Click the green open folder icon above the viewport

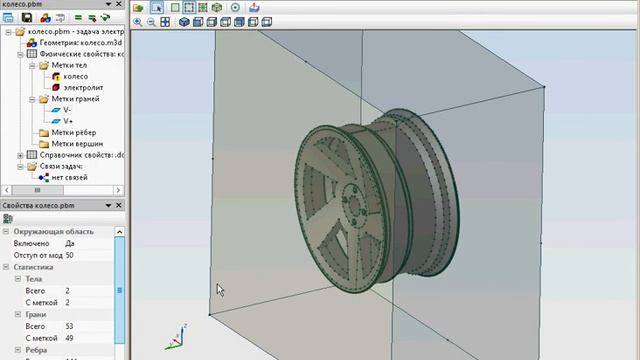pos(138,8)
